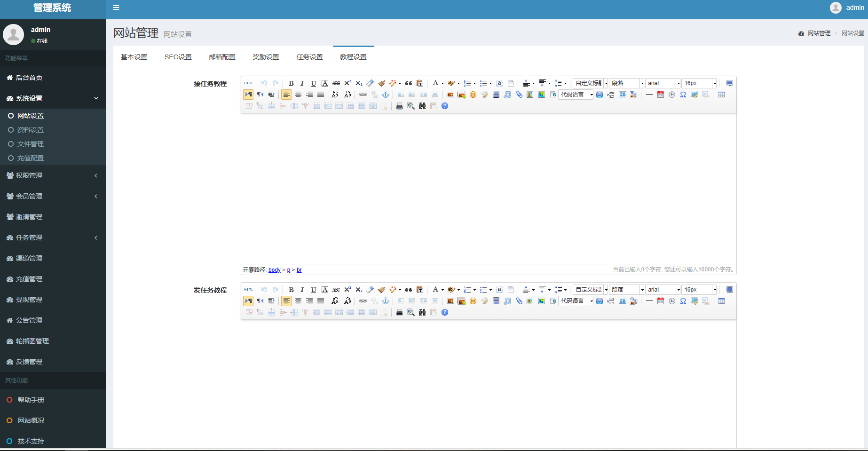
Task: Toggle underline in 接任务教程 editor
Action: point(314,83)
